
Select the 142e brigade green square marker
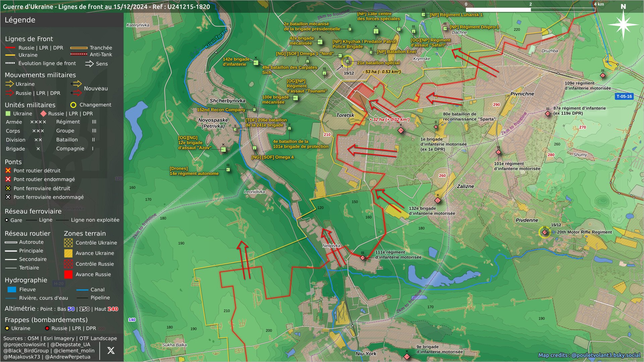coord(256,63)
